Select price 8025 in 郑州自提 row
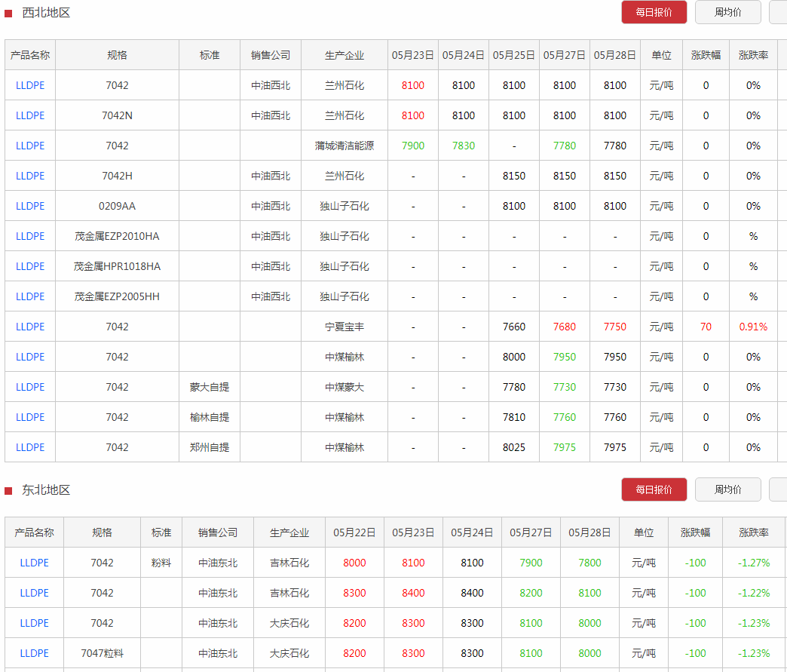This screenshot has width=787, height=672. point(514,447)
